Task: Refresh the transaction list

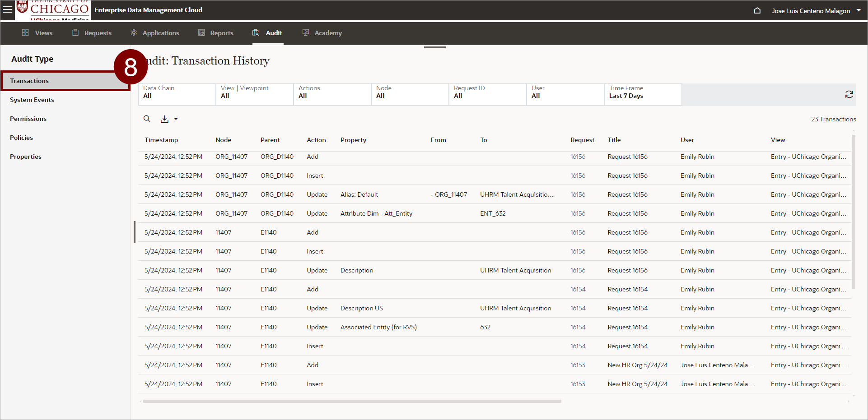Action: (849, 94)
